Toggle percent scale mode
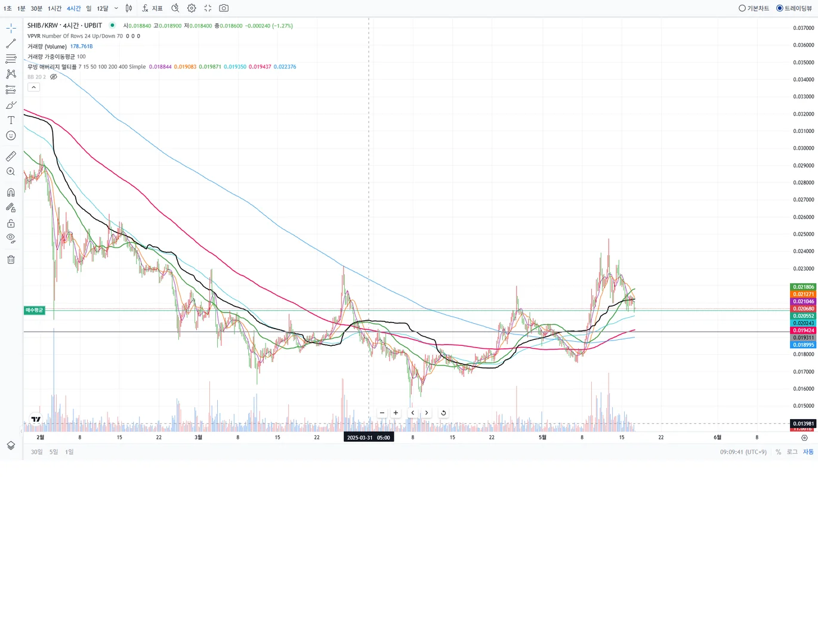Viewport: 818px width, 644px height. [x=778, y=452]
